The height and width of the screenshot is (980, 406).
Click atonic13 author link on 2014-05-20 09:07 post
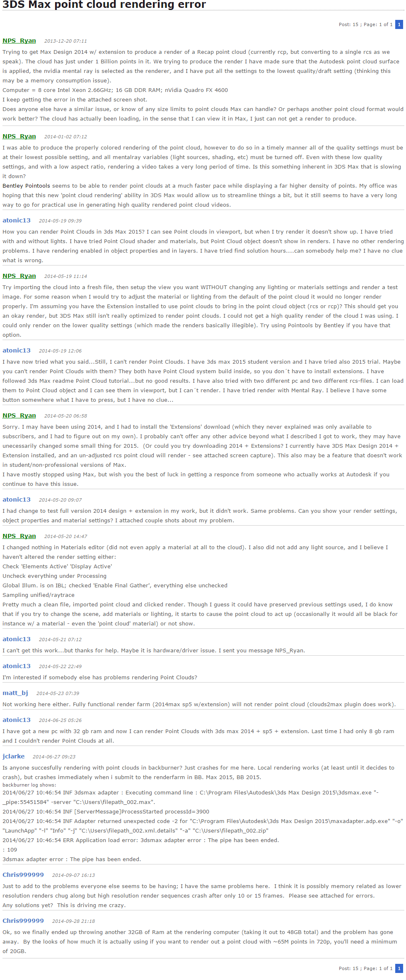tap(17, 500)
